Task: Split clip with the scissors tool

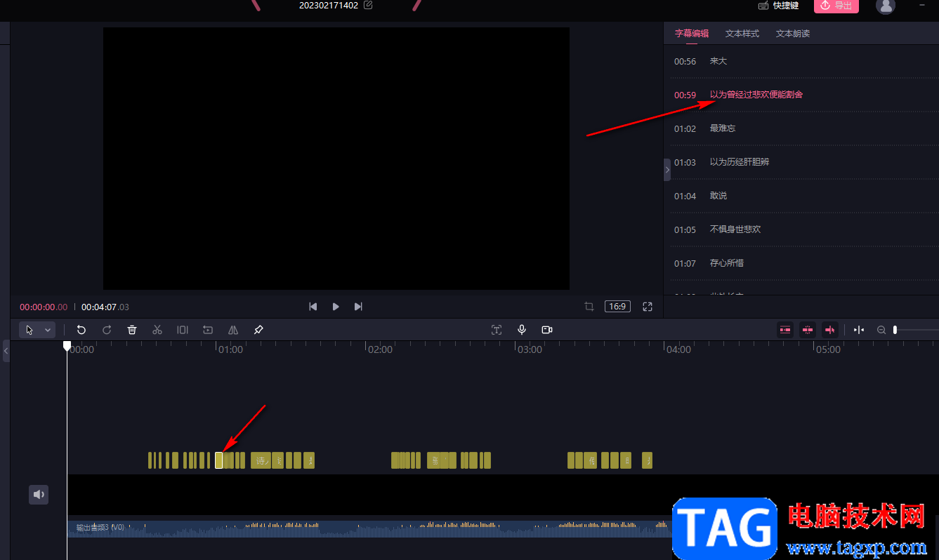Action: coord(157,330)
